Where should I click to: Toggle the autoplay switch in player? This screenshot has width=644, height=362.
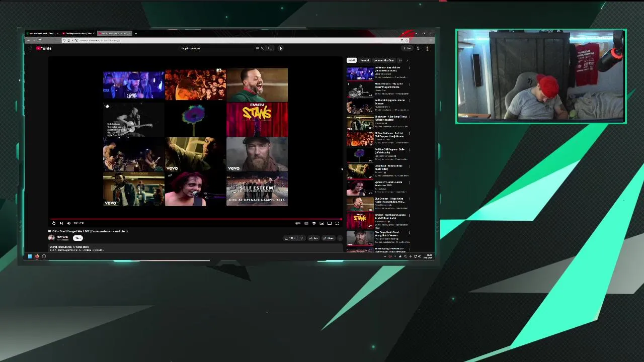tap(298, 223)
